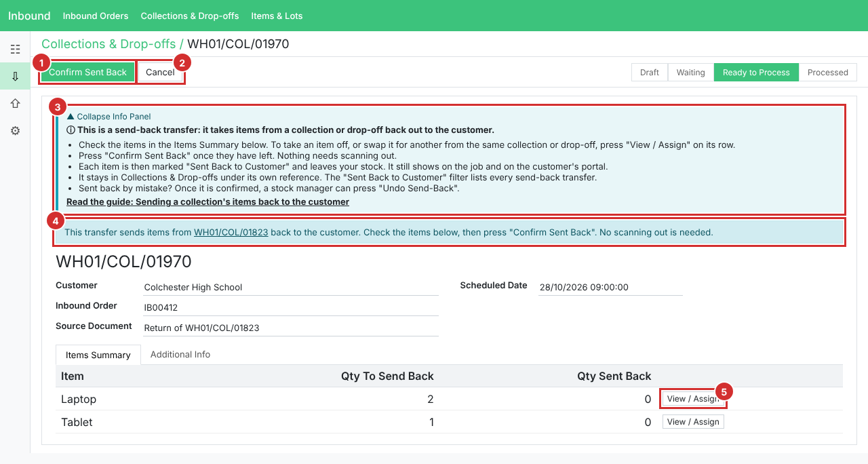Read the guide on sending items back

coord(208,201)
